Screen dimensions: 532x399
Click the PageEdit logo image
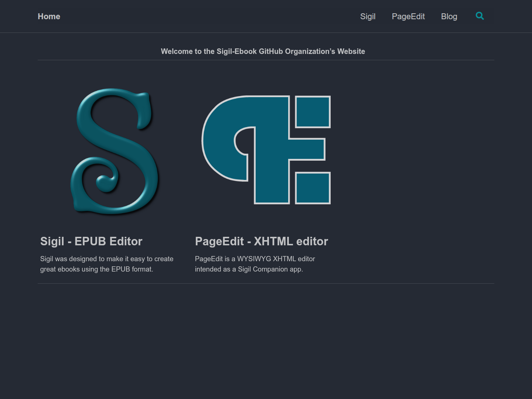[266, 150]
